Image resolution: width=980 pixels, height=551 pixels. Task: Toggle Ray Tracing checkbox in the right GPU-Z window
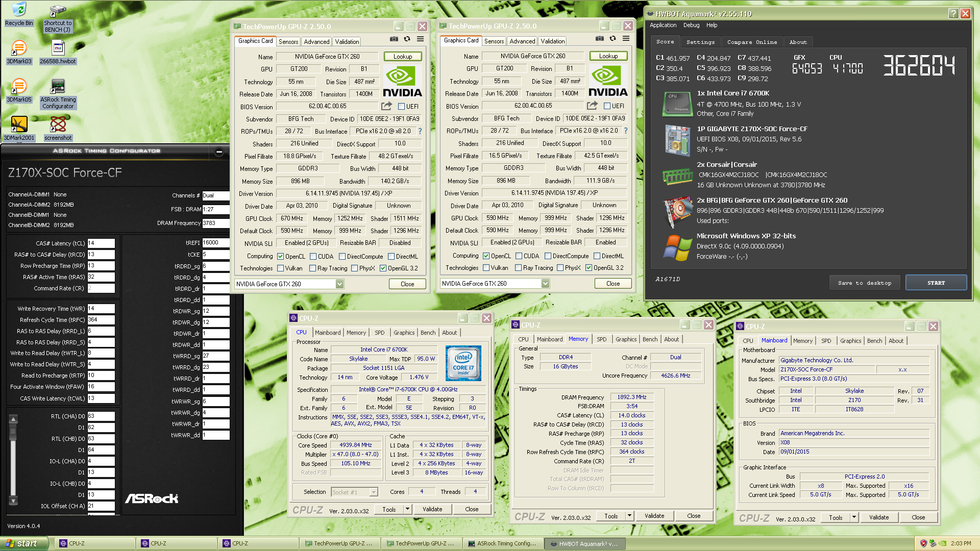coord(519,268)
